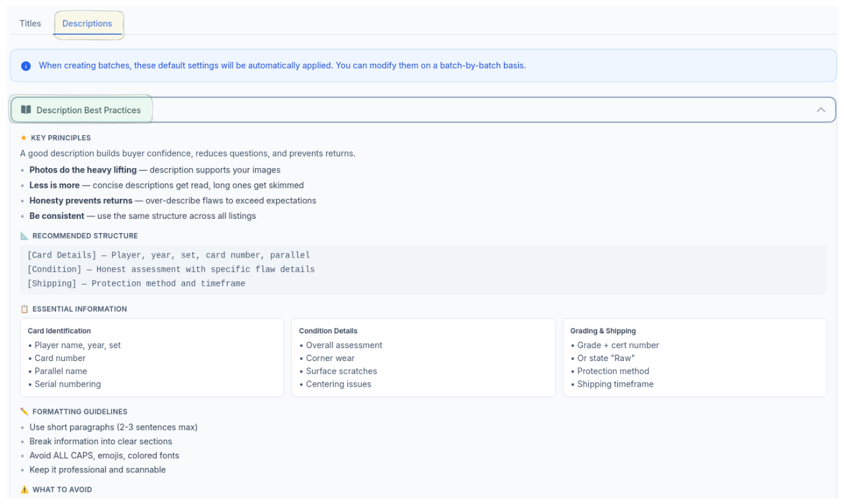
Task: Click the star icon next to KEY PRINCIPLES
Action: (x=23, y=137)
